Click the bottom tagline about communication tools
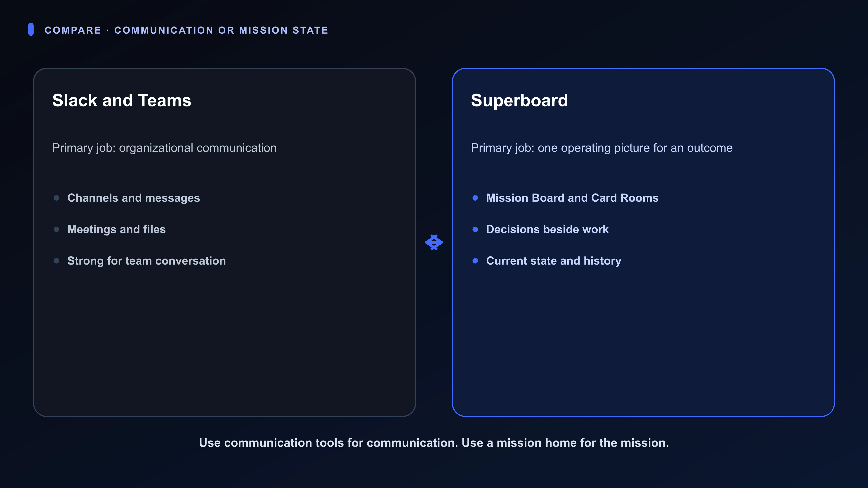The height and width of the screenshot is (488, 868). (434, 443)
